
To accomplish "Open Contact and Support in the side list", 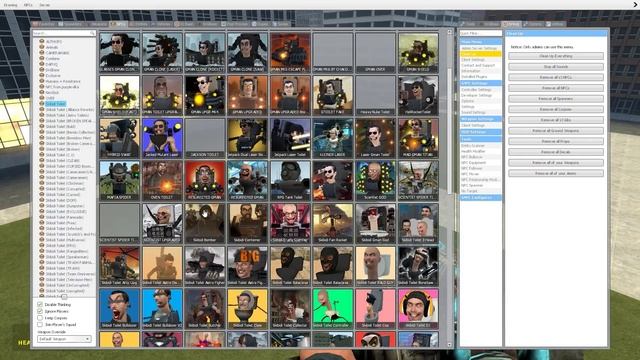I will click(481, 65).
